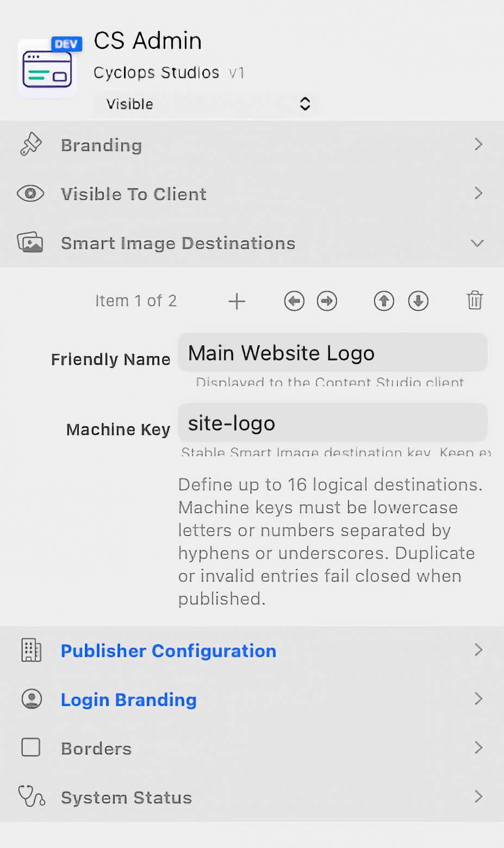Open the Visible To Client section label

134,194
